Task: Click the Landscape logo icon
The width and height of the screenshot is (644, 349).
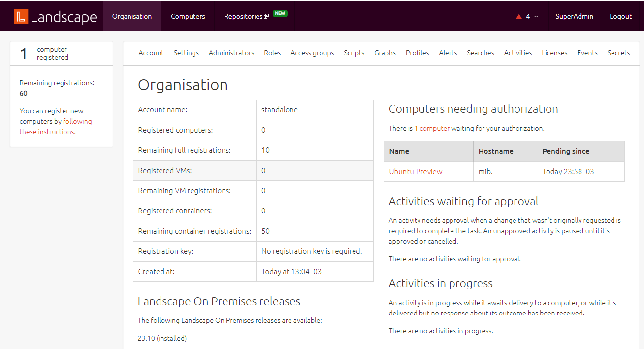Action: coord(21,16)
